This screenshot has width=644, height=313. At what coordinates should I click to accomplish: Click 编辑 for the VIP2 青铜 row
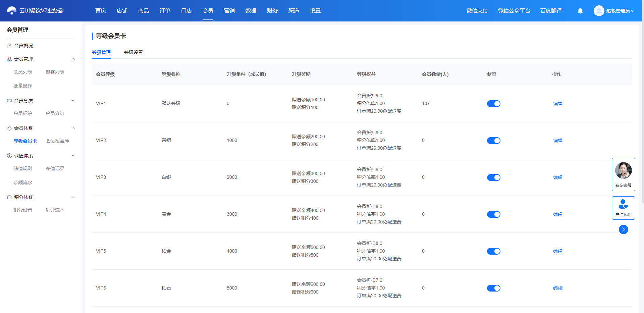pos(558,141)
